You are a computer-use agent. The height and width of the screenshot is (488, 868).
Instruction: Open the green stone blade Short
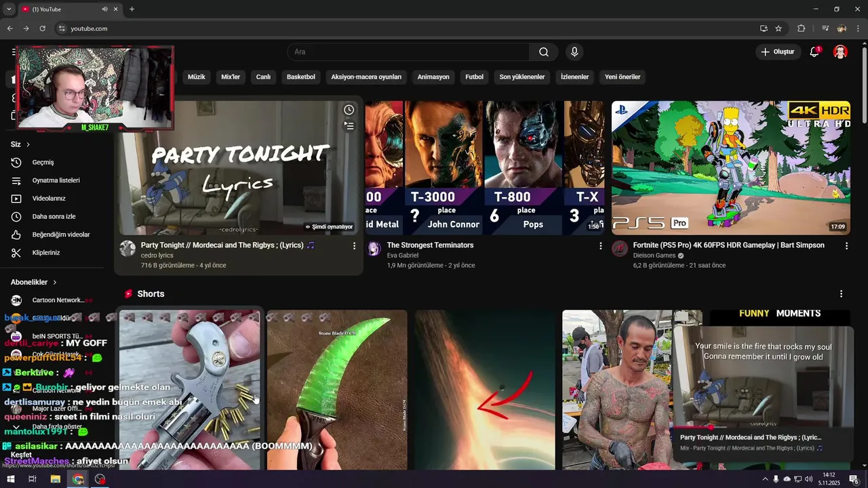337,390
